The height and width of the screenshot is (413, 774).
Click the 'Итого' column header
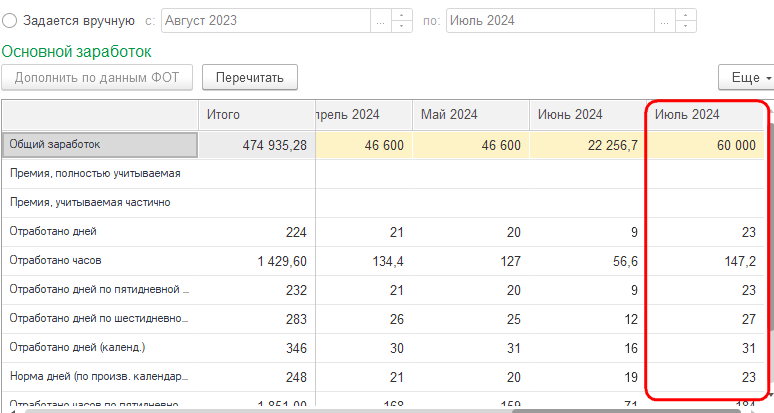click(257, 115)
